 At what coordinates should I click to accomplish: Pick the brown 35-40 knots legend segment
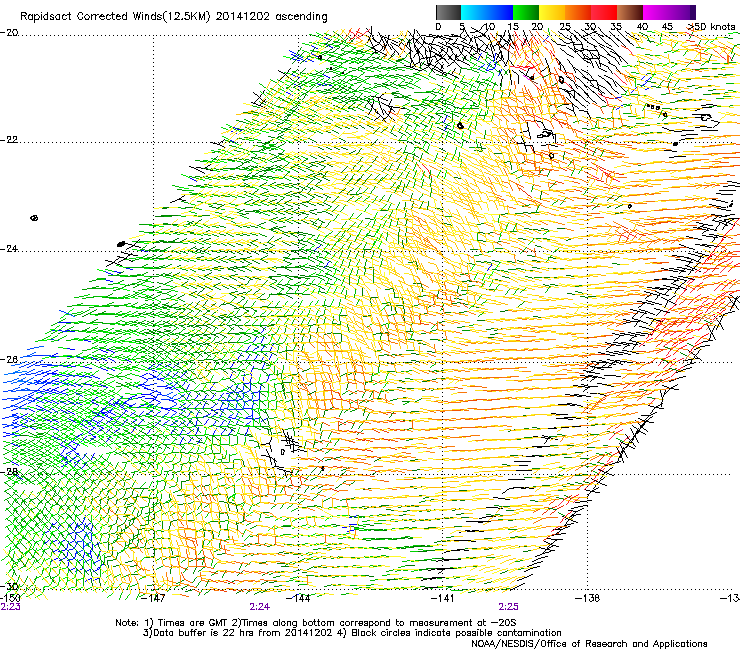[x=630, y=12]
